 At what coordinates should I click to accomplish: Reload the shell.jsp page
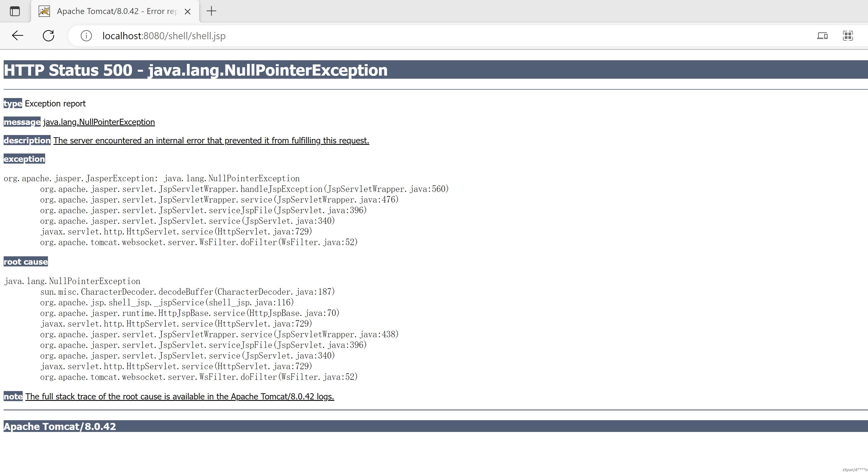pyautogui.click(x=48, y=36)
